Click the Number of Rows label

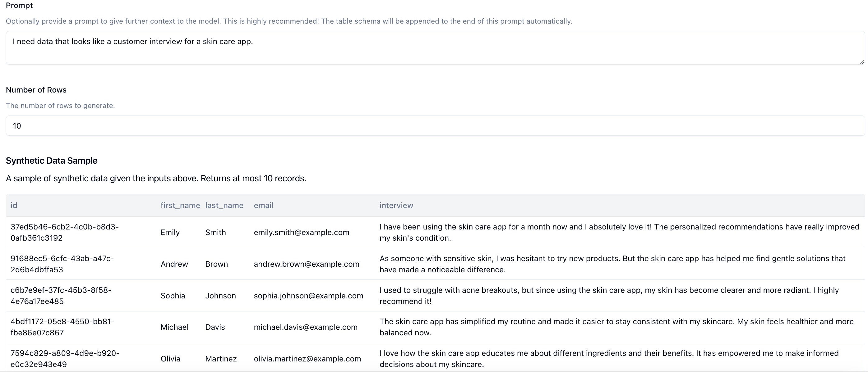click(36, 90)
